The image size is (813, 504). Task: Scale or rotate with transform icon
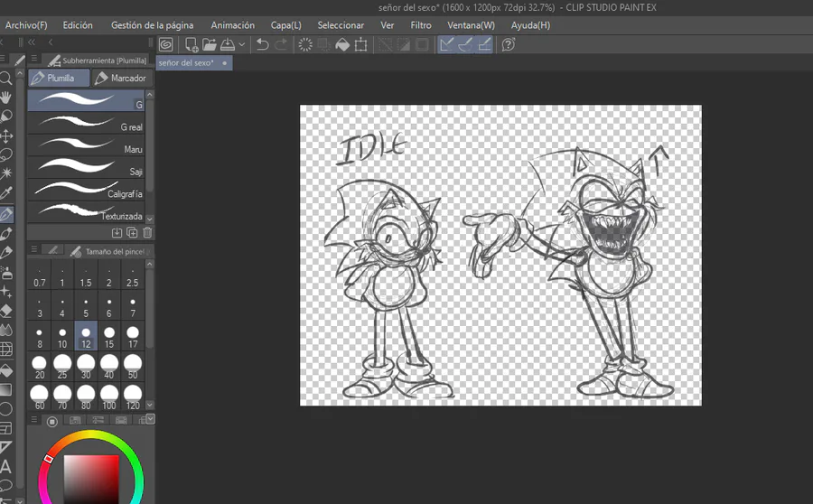360,44
